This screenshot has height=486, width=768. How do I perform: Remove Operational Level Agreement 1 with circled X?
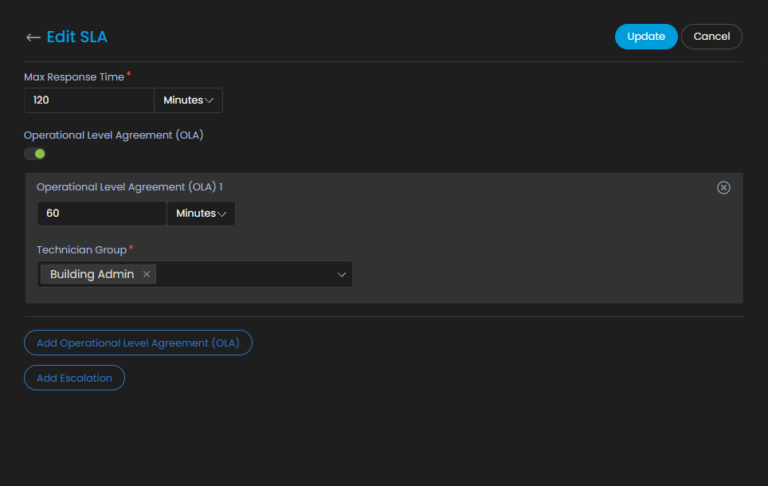pyautogui.click(x=724, y=188)
